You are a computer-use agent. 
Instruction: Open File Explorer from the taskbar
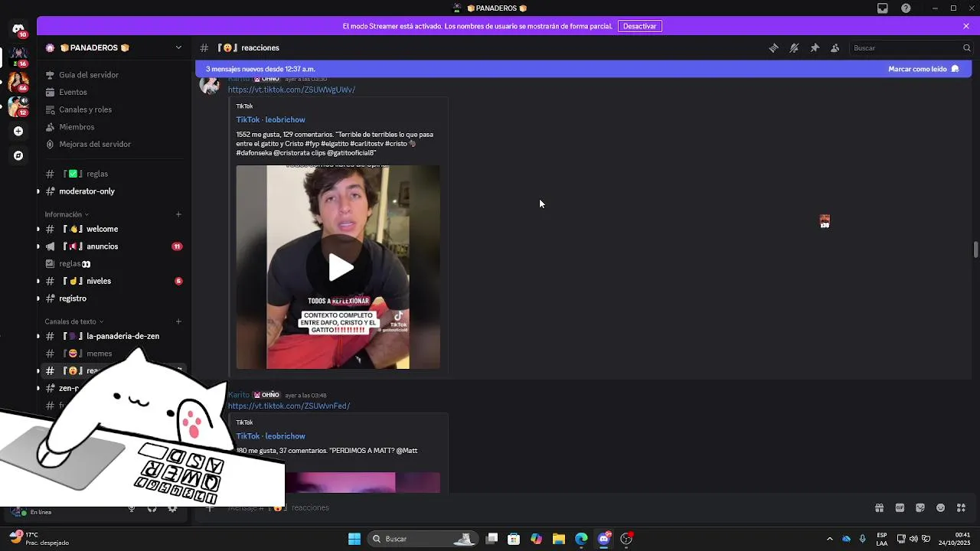558,539
